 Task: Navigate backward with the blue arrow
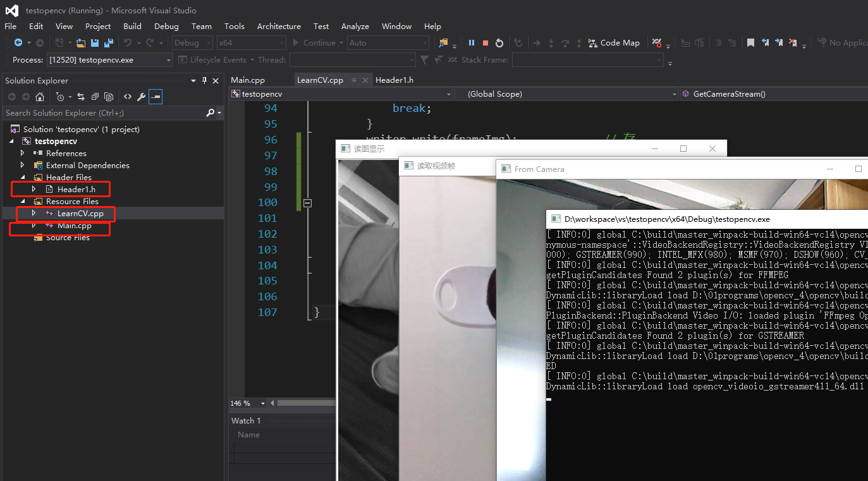pyautogui.click(x=18, y=43)
